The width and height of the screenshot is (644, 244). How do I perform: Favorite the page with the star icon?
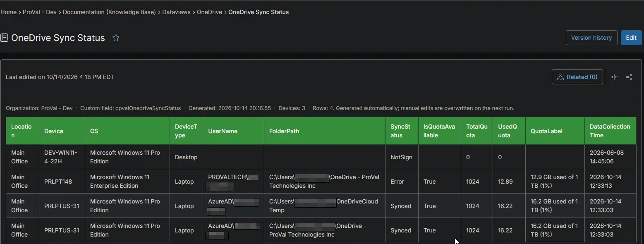point(116,38)
